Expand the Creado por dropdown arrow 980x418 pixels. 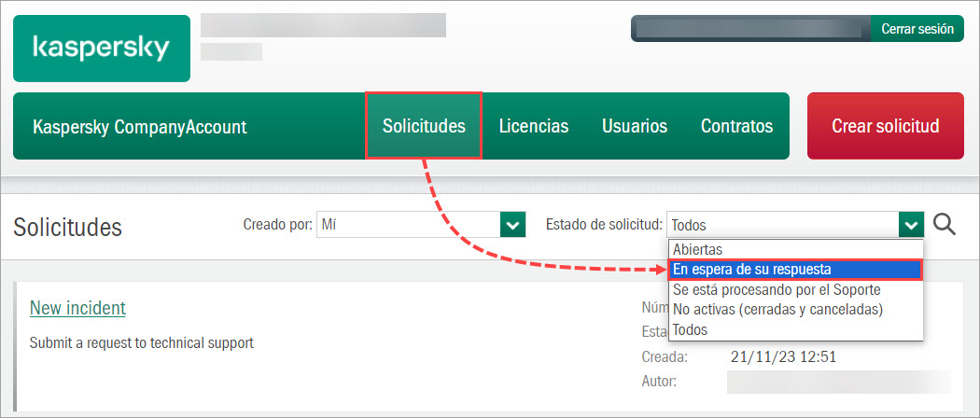tap(512, 224)
